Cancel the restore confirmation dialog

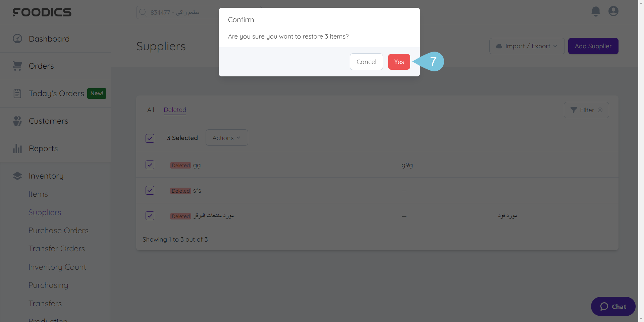click(366, 62)
